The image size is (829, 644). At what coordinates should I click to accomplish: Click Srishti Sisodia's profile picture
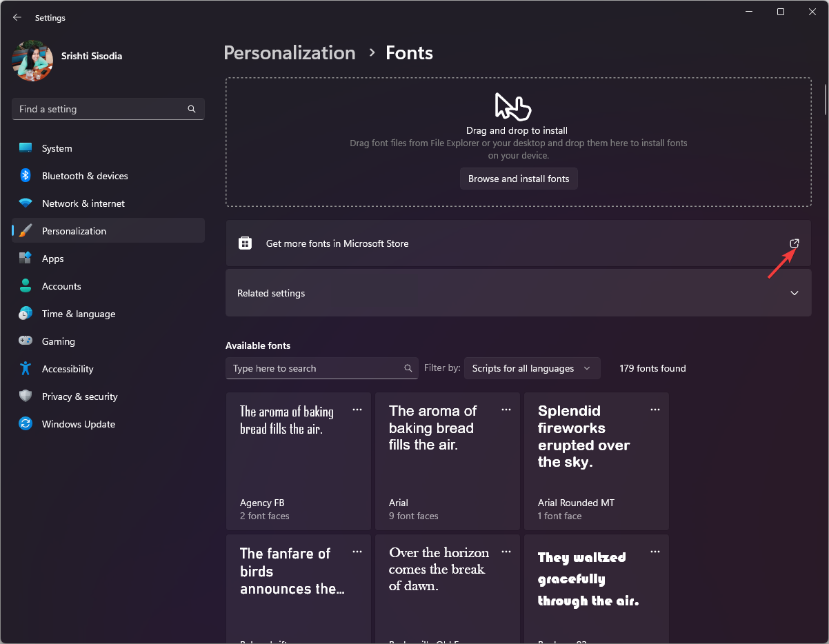point(32,61)
